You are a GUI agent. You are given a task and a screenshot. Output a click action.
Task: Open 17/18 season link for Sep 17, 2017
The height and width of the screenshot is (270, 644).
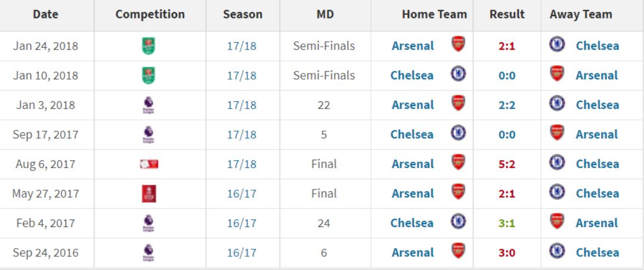(x=241, y=135)
